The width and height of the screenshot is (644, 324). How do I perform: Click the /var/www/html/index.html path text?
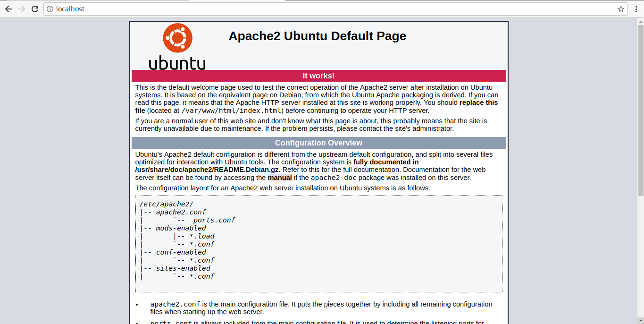pos(232,111)
